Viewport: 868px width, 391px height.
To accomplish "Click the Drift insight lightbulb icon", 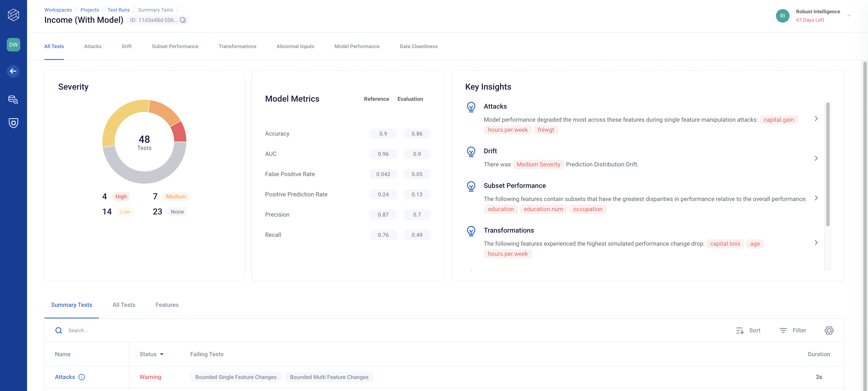I will click(471, 152).
